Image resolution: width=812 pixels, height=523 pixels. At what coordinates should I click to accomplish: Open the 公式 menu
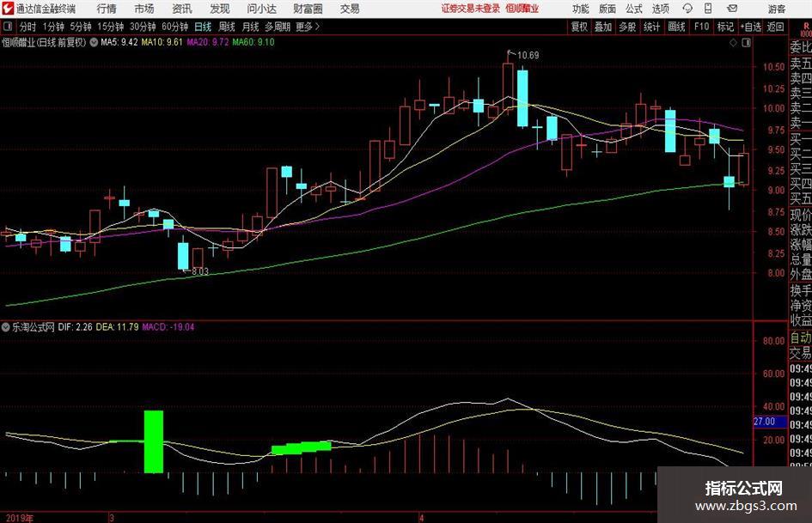(633, 9)
